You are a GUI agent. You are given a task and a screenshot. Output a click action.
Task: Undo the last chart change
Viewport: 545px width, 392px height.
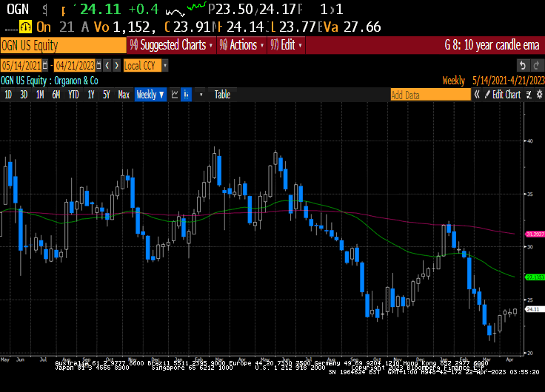point(523,65)
